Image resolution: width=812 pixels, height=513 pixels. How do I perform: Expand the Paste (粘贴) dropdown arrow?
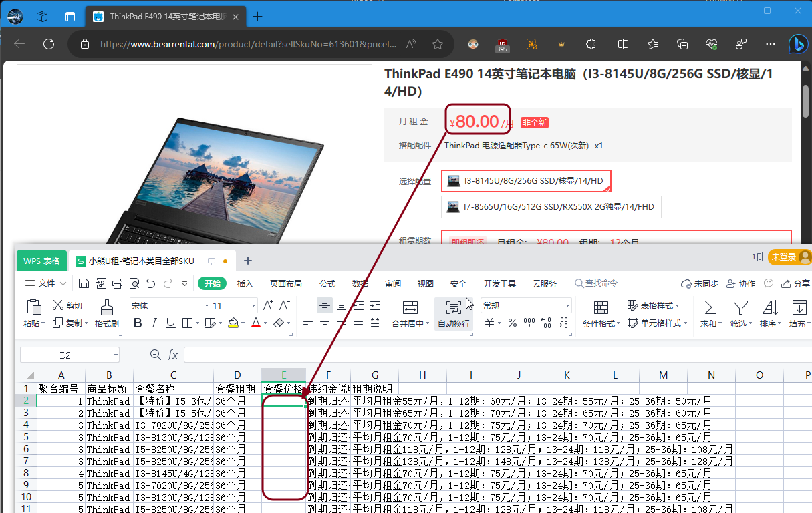pyautogui.click(x=42, y=324)
